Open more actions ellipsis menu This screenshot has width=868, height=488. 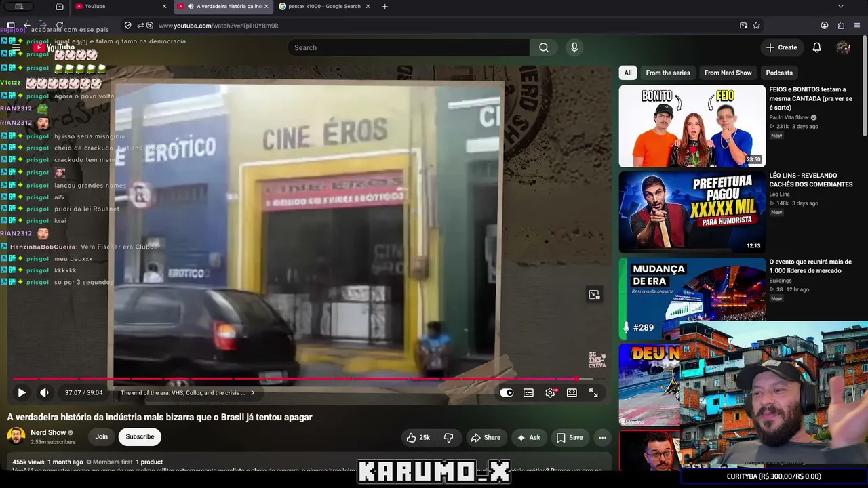602,437
